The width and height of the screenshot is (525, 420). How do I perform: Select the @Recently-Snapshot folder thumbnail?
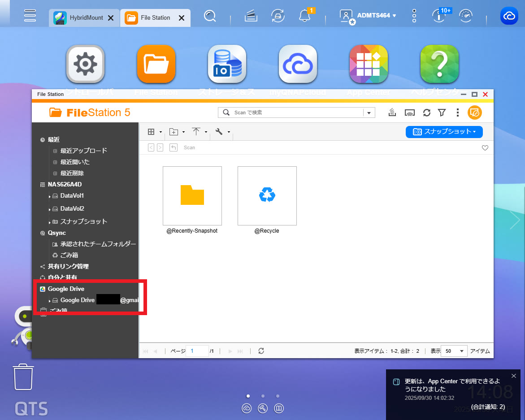[192, 196]
